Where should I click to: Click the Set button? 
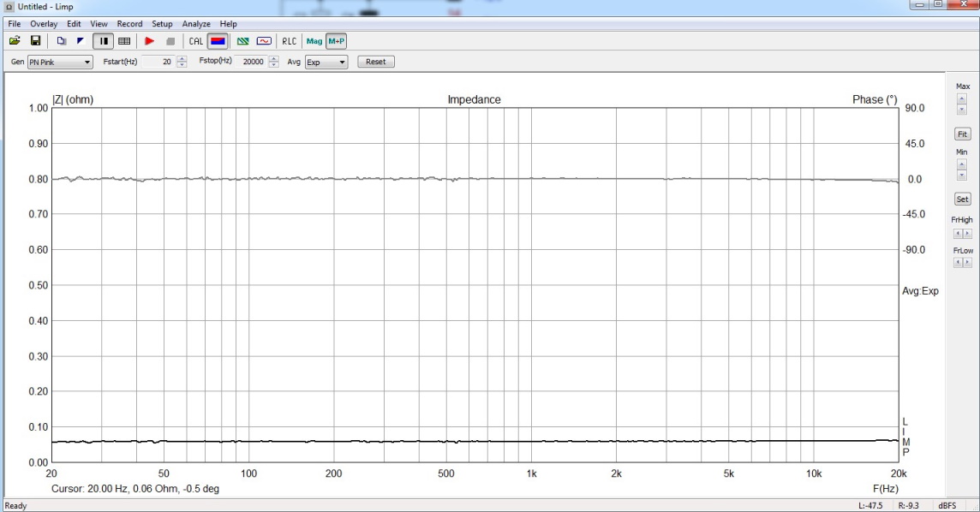962,199
